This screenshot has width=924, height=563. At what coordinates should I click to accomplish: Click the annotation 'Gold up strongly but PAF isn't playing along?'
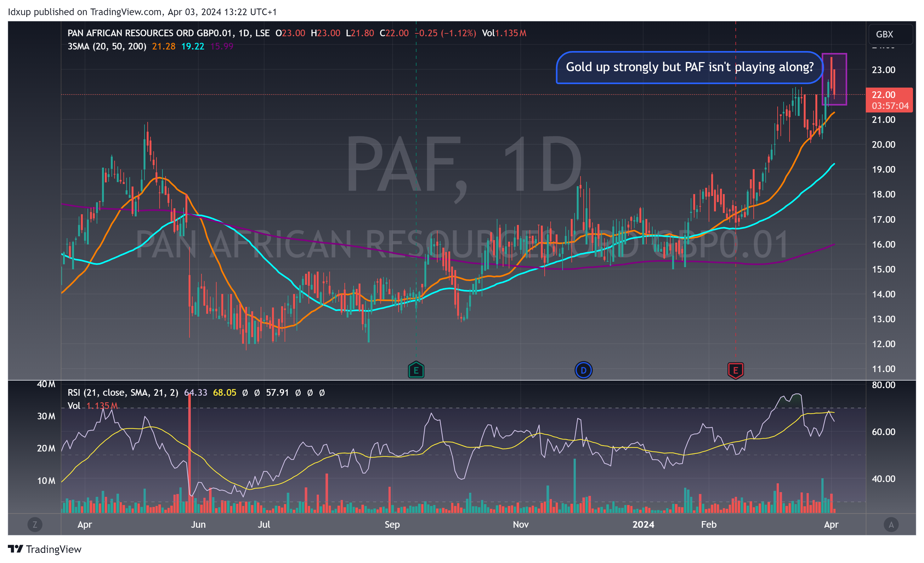690,67
